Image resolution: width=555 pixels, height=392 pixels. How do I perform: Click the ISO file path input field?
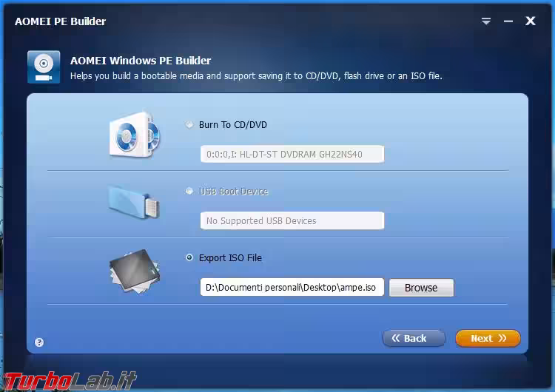point(292,287)
